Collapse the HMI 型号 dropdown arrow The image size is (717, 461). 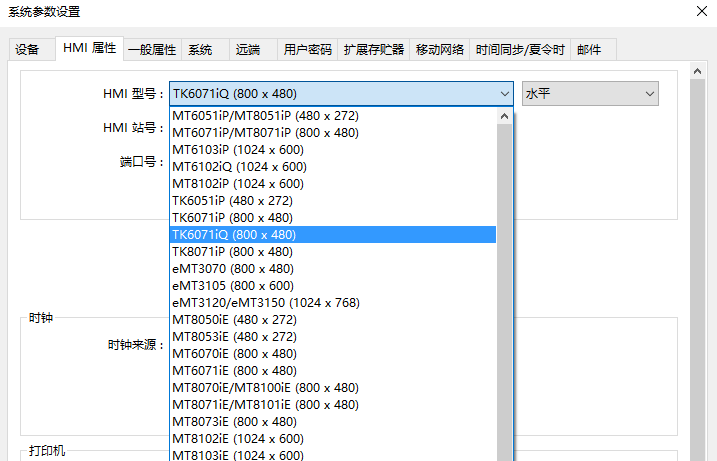point(504,94)
